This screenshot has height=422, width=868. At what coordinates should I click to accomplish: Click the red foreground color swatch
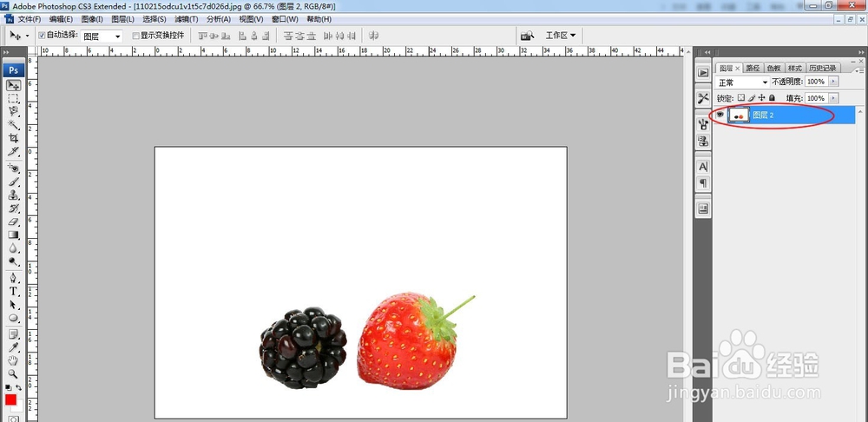pyautogui.click(x=10, y=399)
